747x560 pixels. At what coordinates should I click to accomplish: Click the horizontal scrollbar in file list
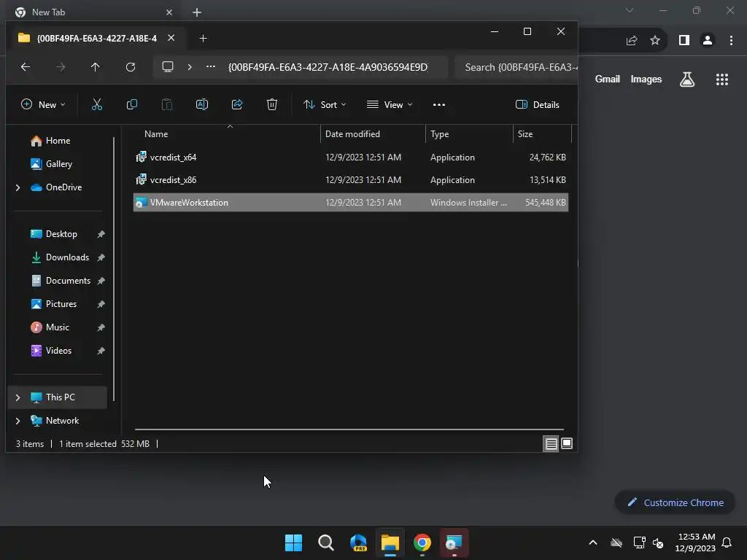349,429
